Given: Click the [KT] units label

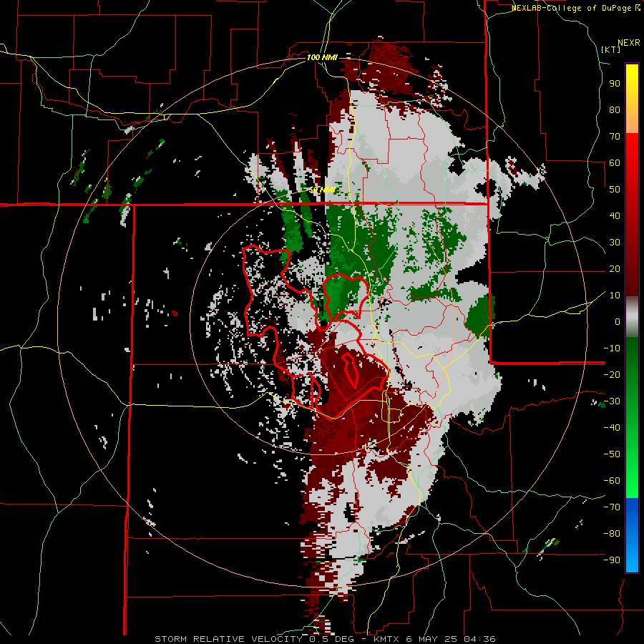Looking at the screenshot, I should (611, 49).
